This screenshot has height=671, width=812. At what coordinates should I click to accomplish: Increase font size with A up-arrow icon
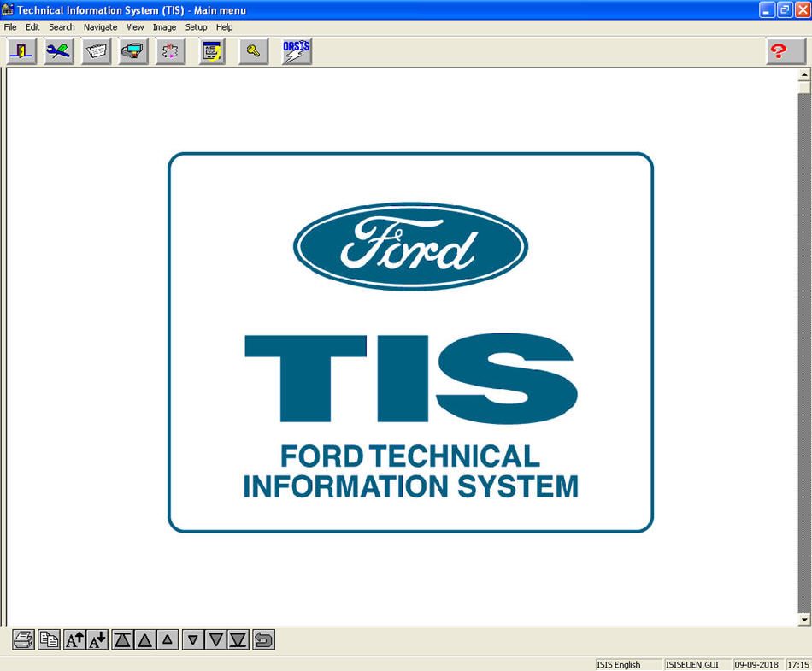pyautogui.click(x=74, y=640)
